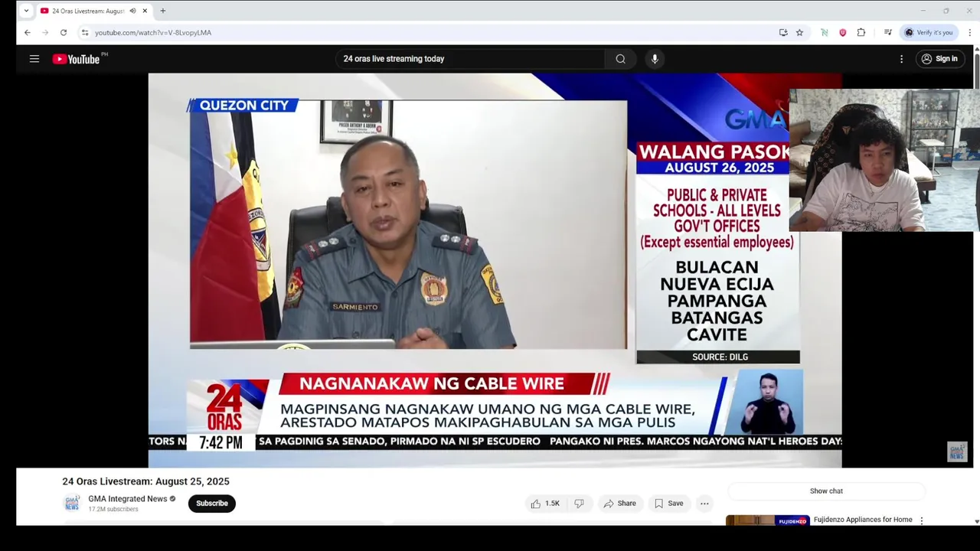Open the red shield extension
The height and width of the screenshot is (551, 980).
842,32
